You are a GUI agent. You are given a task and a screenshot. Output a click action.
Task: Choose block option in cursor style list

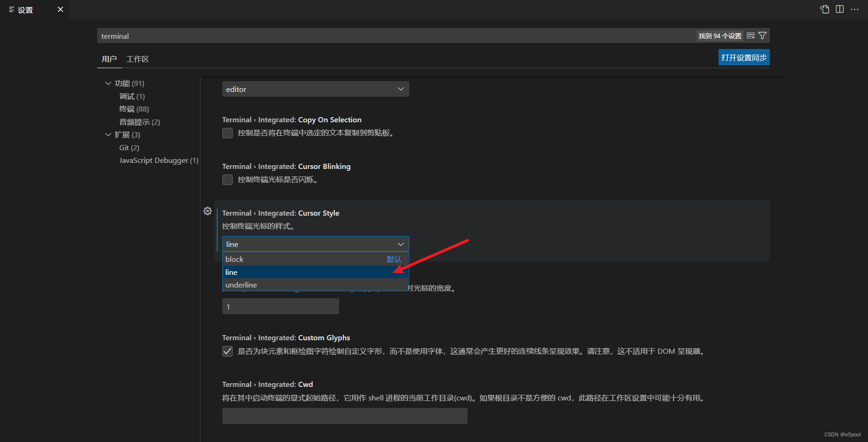(316, 259)
